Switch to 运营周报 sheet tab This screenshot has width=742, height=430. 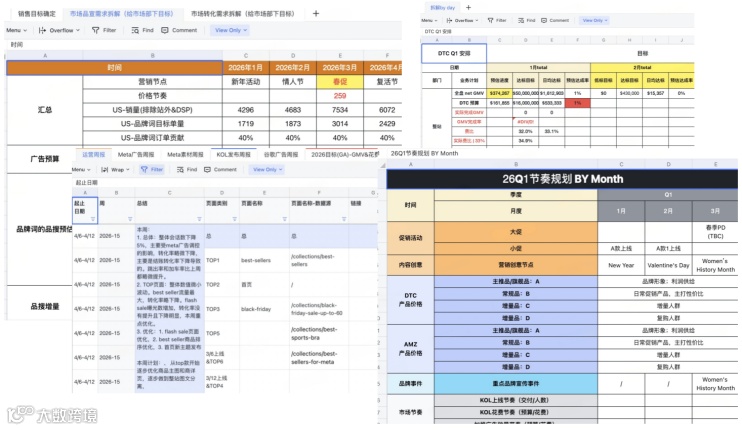(94, 155)
